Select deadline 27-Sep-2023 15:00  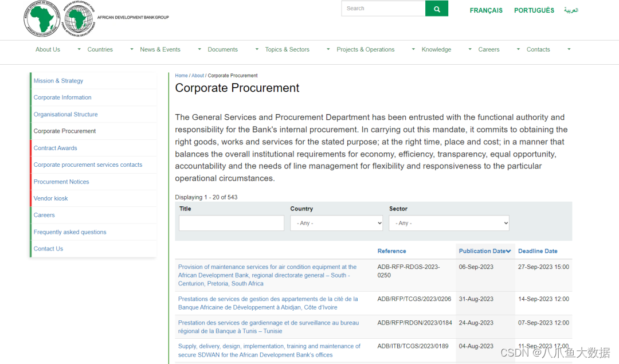543,267
